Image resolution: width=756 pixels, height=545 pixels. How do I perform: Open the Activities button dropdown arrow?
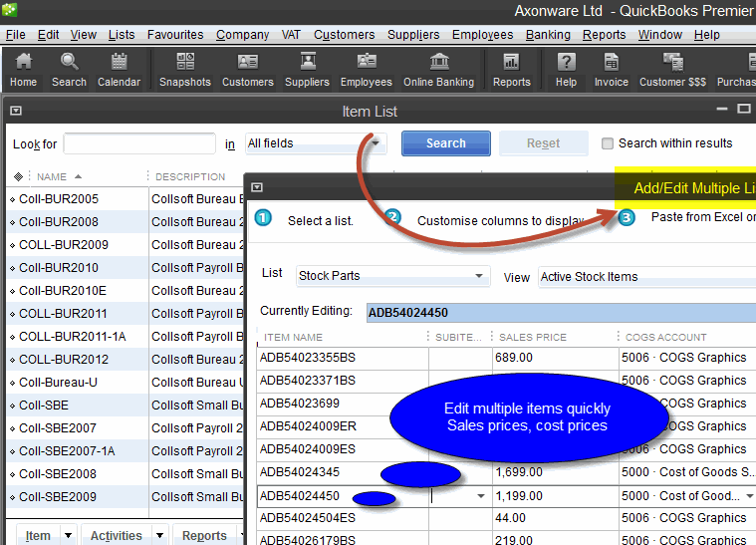[x=159, y=535]
